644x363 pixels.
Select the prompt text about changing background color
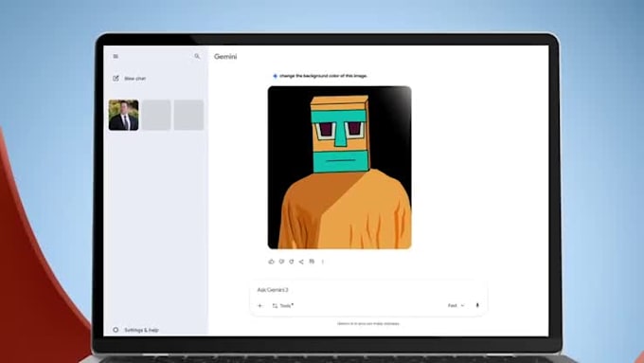(x=323, y=76)
